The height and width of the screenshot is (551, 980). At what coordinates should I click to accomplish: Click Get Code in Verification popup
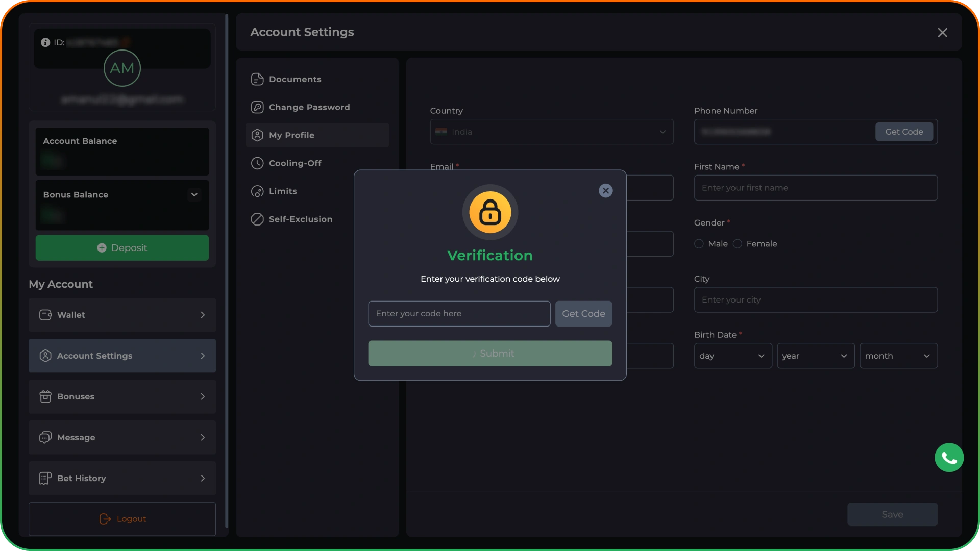(x=583, y=314)
